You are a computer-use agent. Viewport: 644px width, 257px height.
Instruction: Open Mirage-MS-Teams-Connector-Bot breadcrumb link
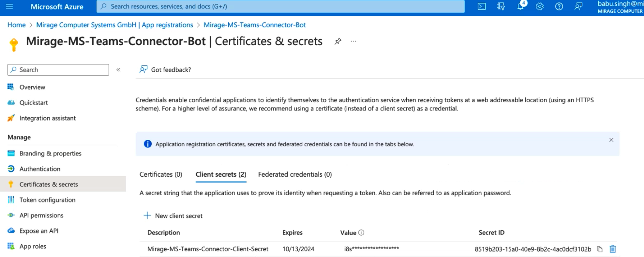(x=255, y=25)
